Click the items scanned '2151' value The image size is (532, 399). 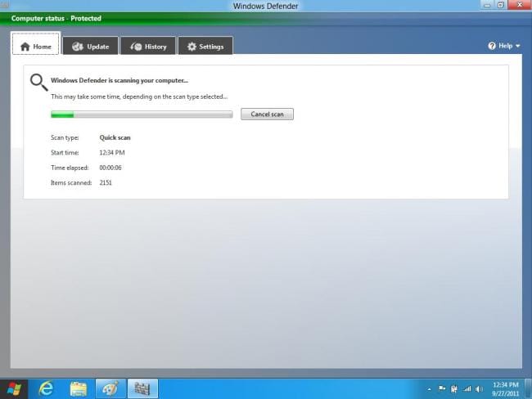106,182
